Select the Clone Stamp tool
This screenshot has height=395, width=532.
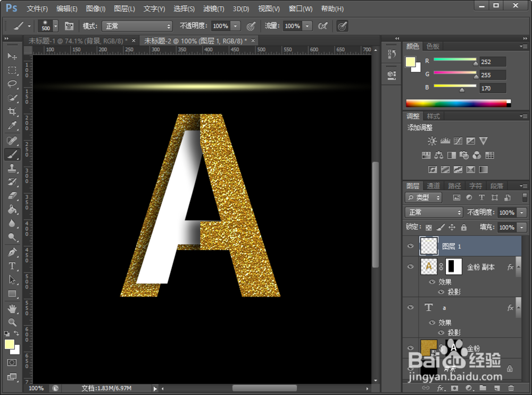click(12, 168)
